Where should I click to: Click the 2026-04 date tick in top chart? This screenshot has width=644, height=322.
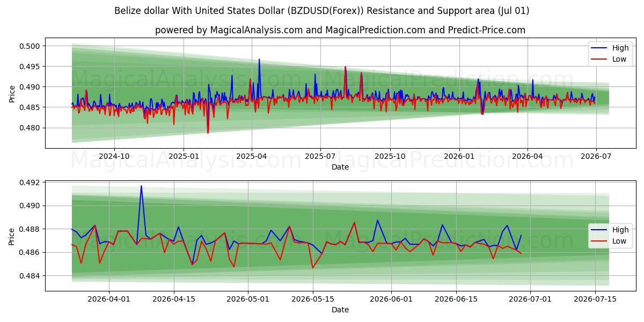pos(527,156)
